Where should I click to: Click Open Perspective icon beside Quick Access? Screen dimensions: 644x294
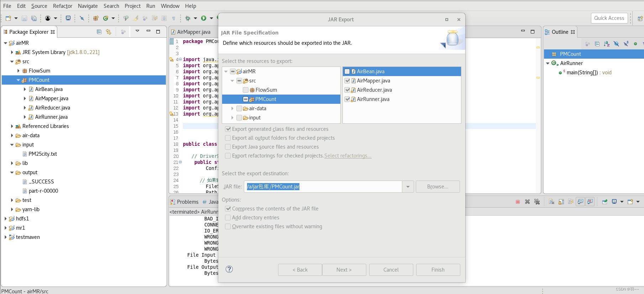(640, 18)
